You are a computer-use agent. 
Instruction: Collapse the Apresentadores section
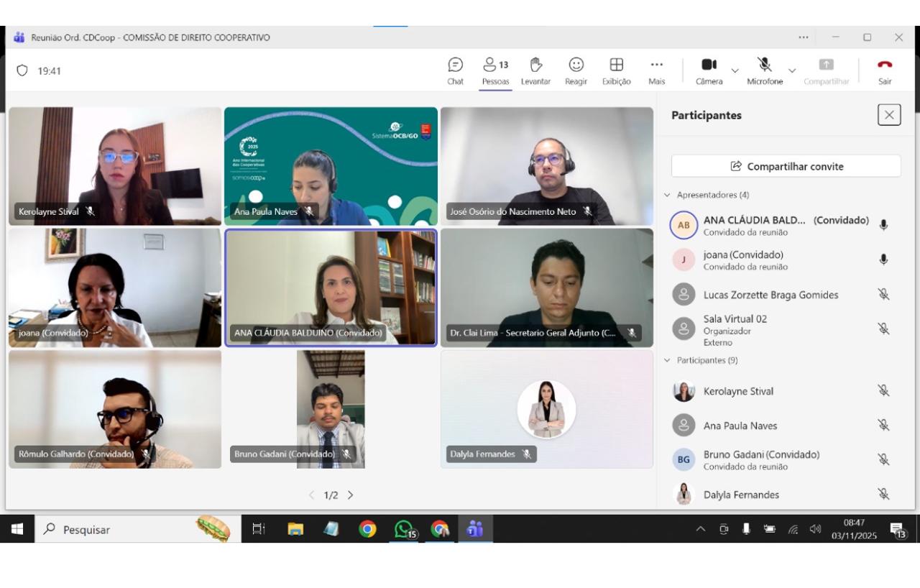pos(667,195)
